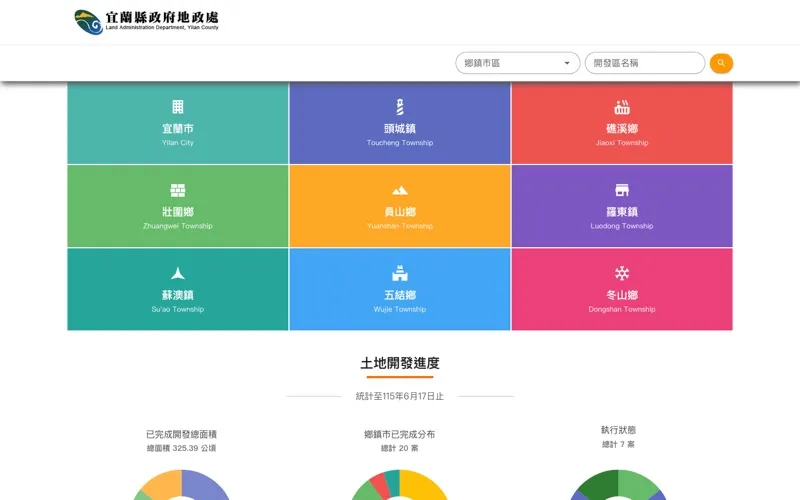Open the 宜蘭市 township label
800x500 pixels.
(x=178, y=129)
